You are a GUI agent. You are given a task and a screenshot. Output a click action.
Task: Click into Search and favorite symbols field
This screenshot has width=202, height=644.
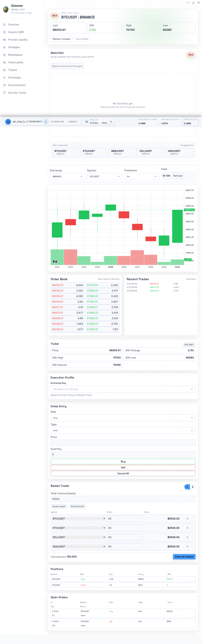(67, 66)
